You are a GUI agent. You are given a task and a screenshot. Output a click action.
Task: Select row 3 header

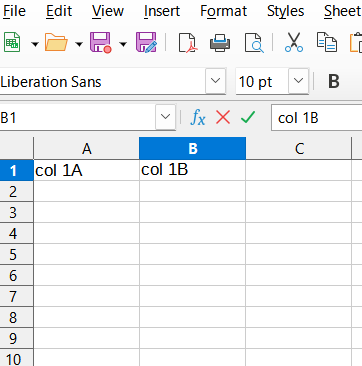[x=16, y=212]
